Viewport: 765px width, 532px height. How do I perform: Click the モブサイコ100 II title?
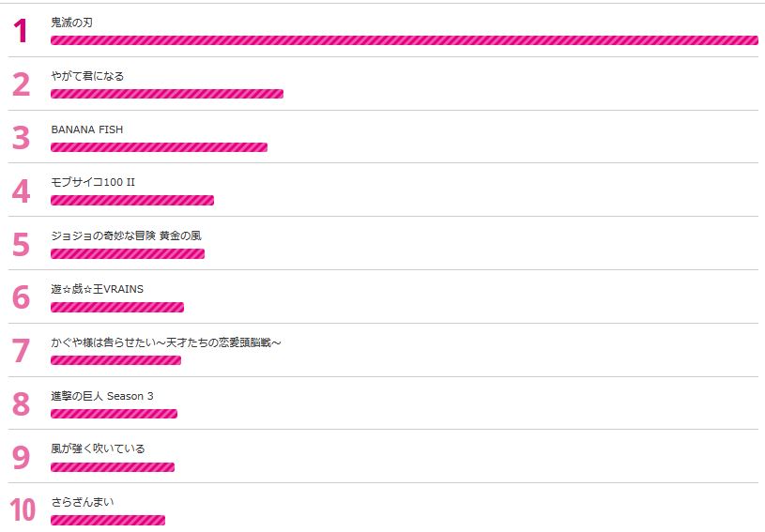(93, 182)
